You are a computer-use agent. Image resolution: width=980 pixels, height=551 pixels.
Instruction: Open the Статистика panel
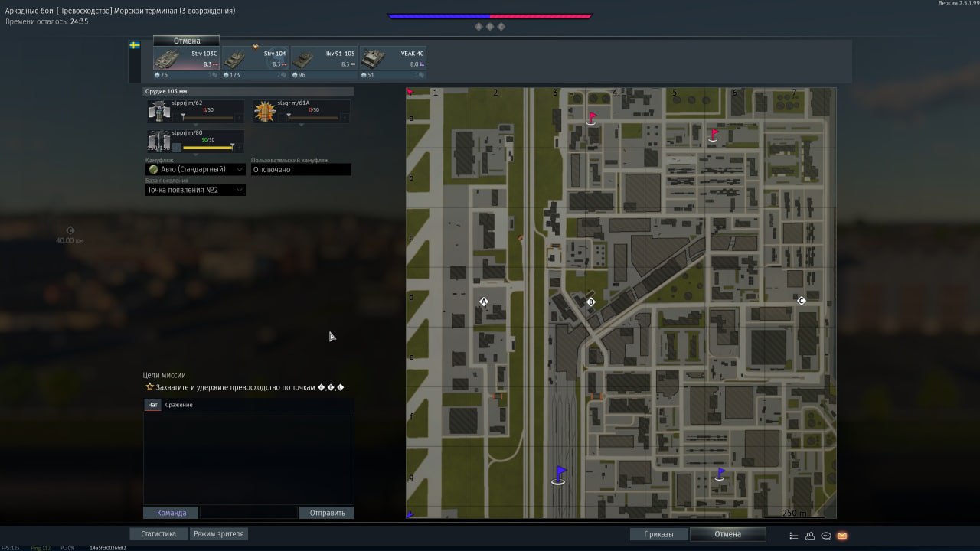158,534
